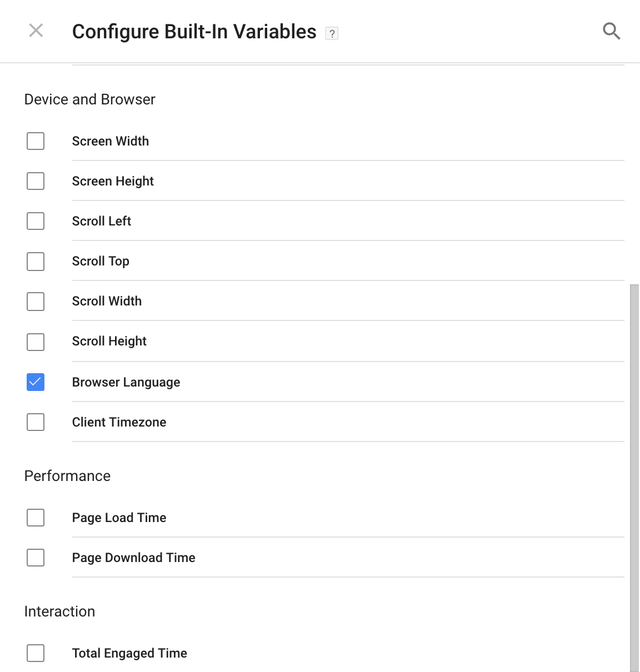Click the Screen Width label text

pos(111,141)
